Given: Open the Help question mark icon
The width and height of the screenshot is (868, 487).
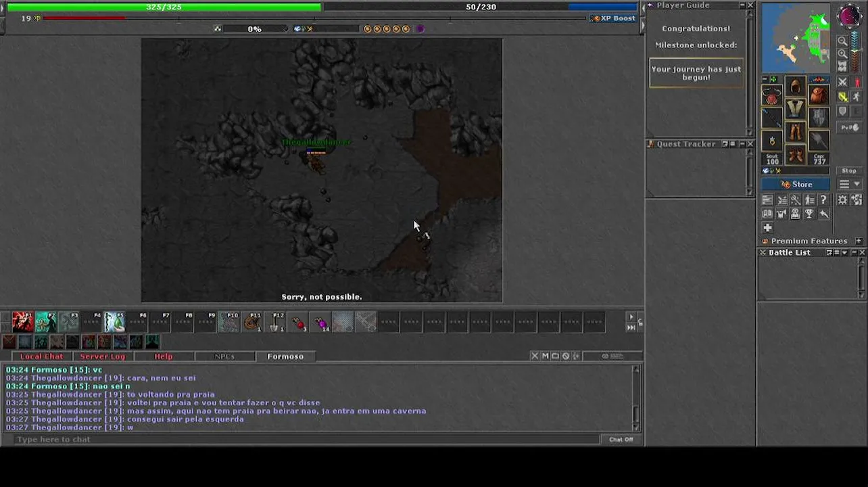Looking at the screenshot, I should 823,200.
